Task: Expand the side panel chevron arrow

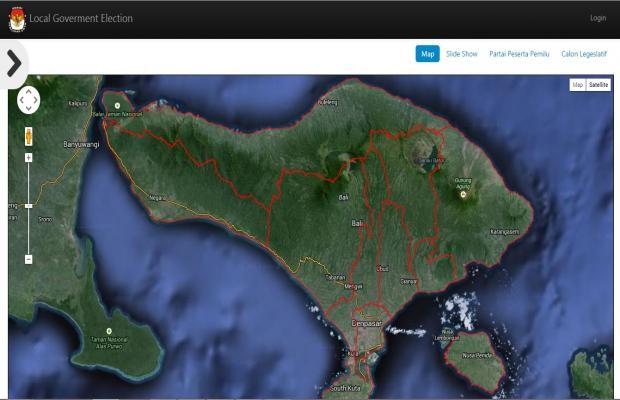Action: coord(13,63)
